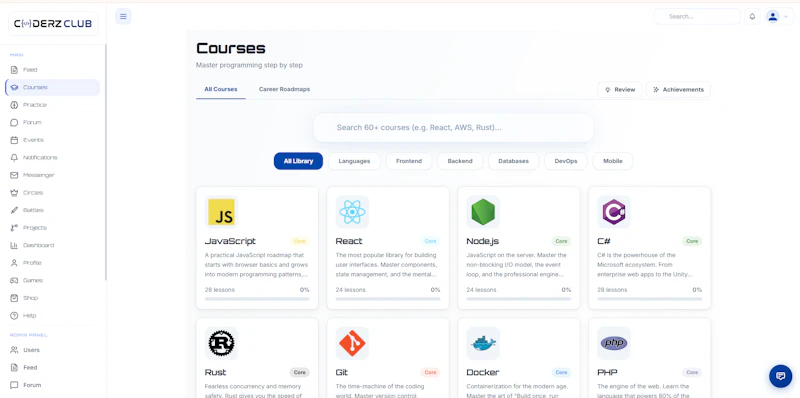Viewport: 800px width, 398px height.
Task: Go to Profile in the sidebar
Action: click(53, 263)
